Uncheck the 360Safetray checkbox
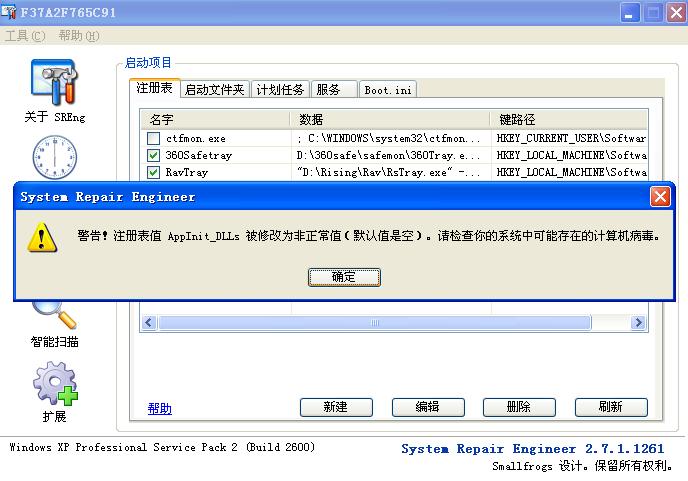The width and height of the screenshot is (688, 481). pos(153,155)
